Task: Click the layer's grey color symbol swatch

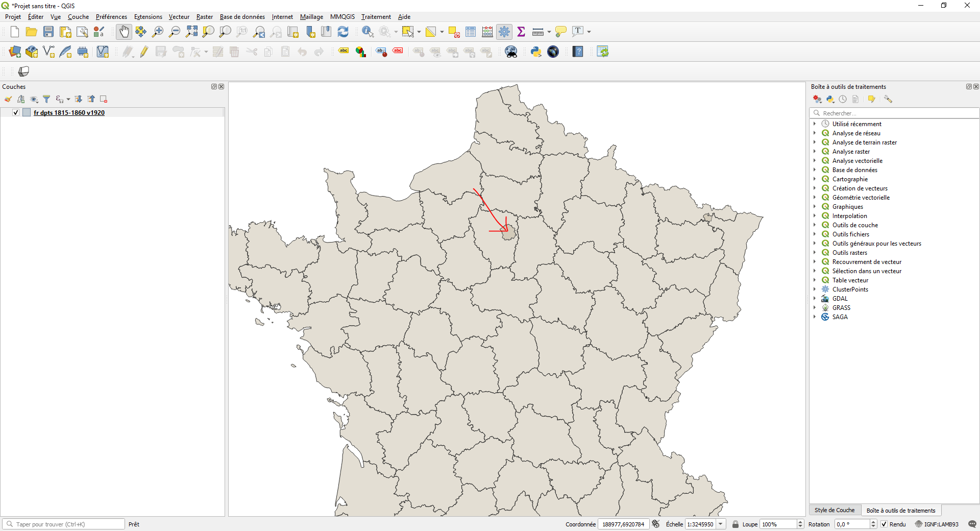Action: click(27, 113)
